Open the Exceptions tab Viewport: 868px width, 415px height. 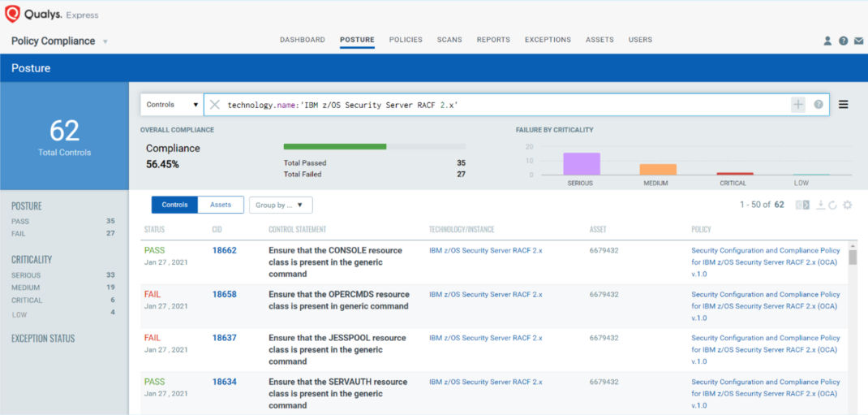click(x=548, y=40)
